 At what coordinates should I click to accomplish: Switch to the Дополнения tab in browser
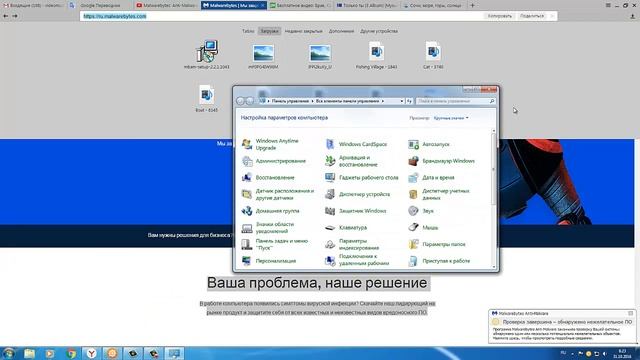[x=341, y=31]
